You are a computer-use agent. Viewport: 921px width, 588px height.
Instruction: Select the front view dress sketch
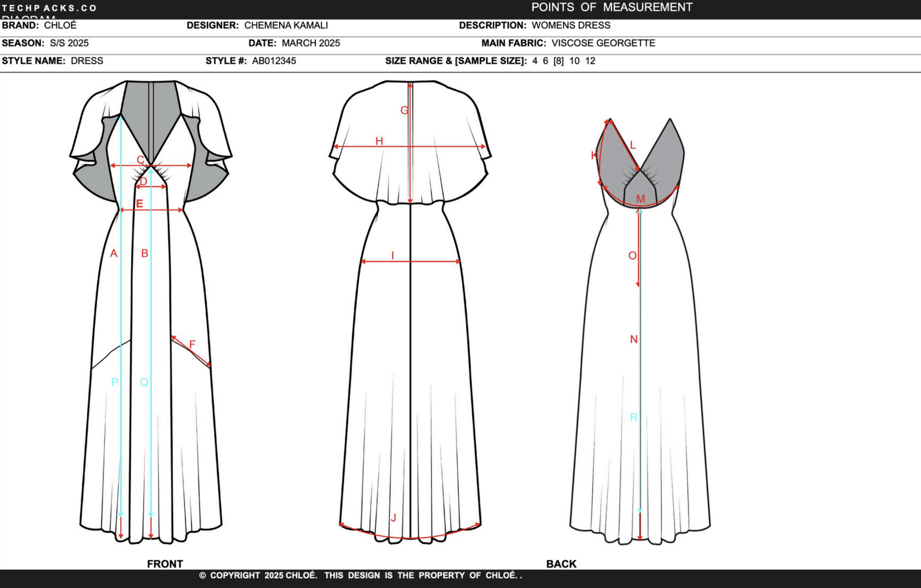click(151, 312)
